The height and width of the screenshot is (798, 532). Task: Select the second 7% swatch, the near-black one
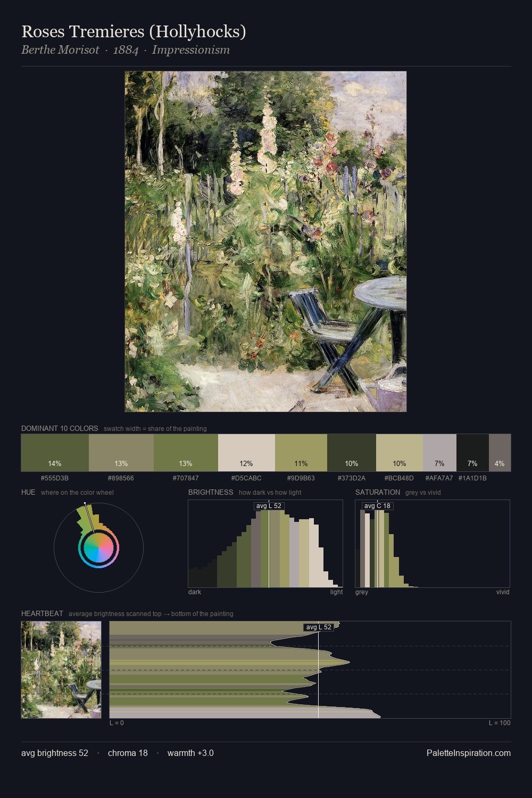coord(472,453)
